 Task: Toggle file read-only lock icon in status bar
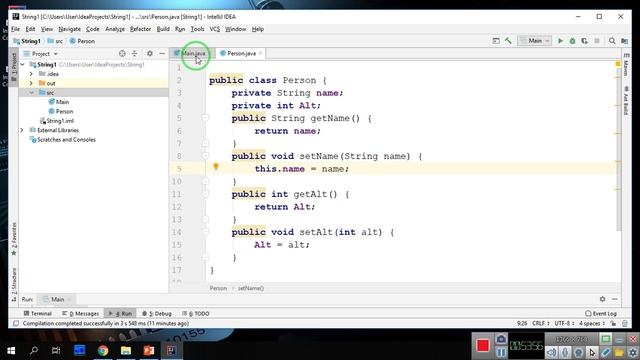(613, 323)
